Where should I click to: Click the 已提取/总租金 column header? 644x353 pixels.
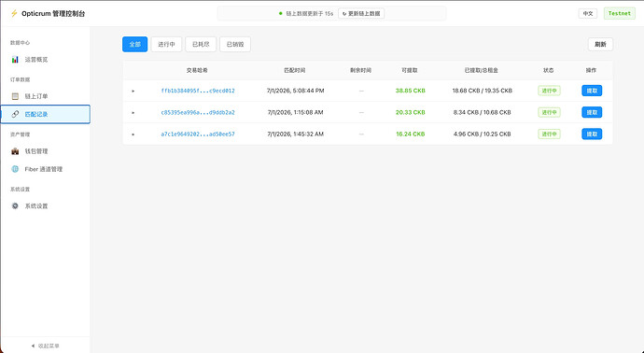point(482,70)
